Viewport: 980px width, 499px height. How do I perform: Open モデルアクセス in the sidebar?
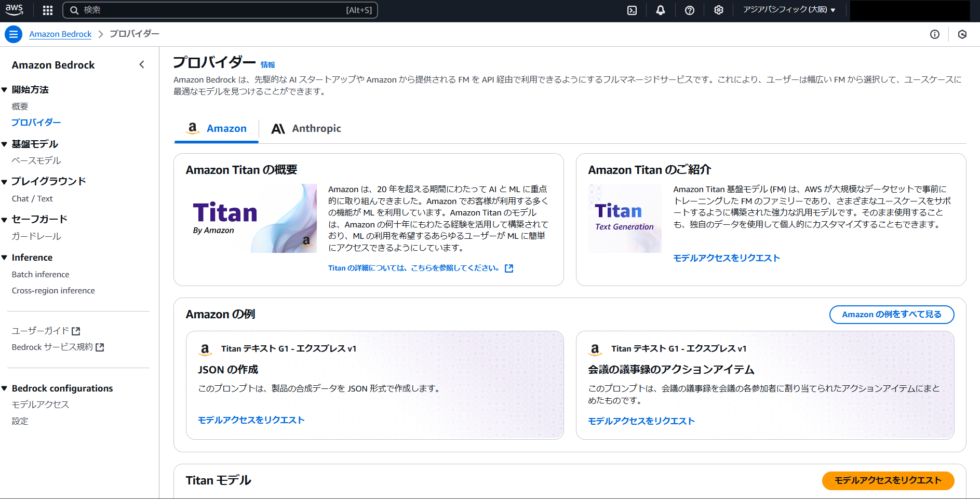coord(41,404)
